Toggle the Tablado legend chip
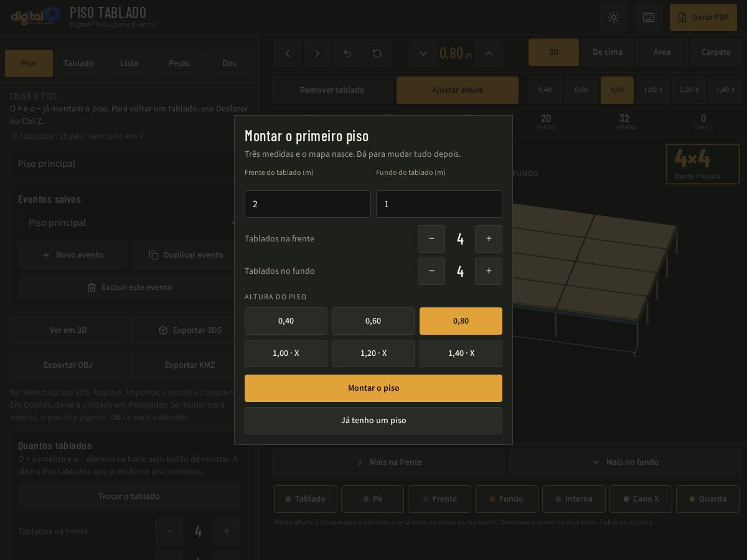The width and height of the screenshot is (747, 560). coord(306,499)
